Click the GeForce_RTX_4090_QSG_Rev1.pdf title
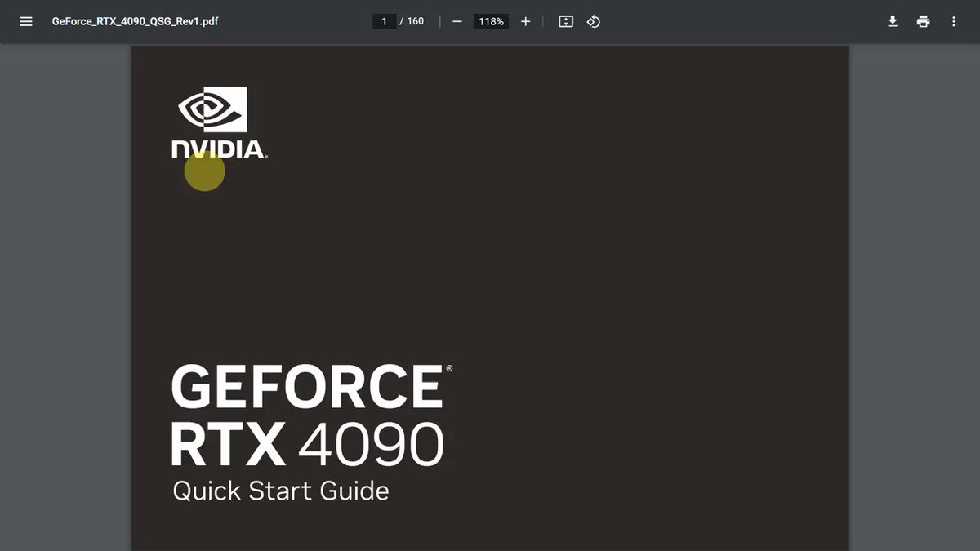Viewport: 980px width, 551px height. [135, 21]
